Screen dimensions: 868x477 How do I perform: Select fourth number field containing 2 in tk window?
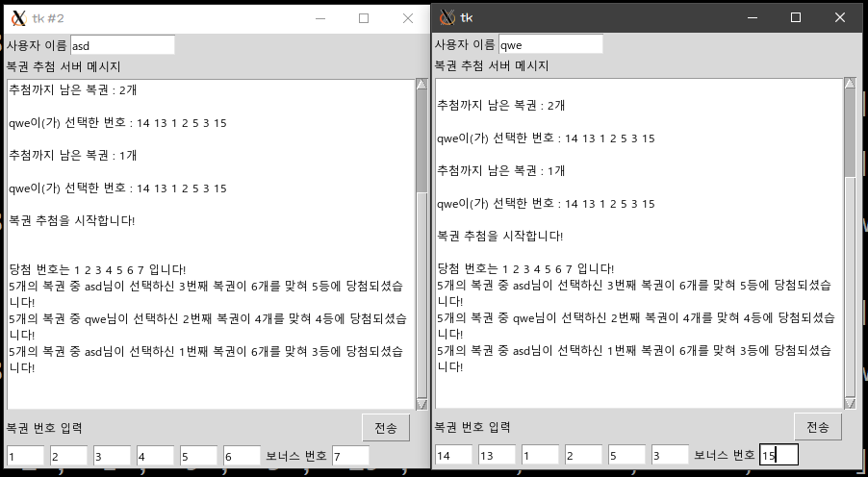point(583,455)
